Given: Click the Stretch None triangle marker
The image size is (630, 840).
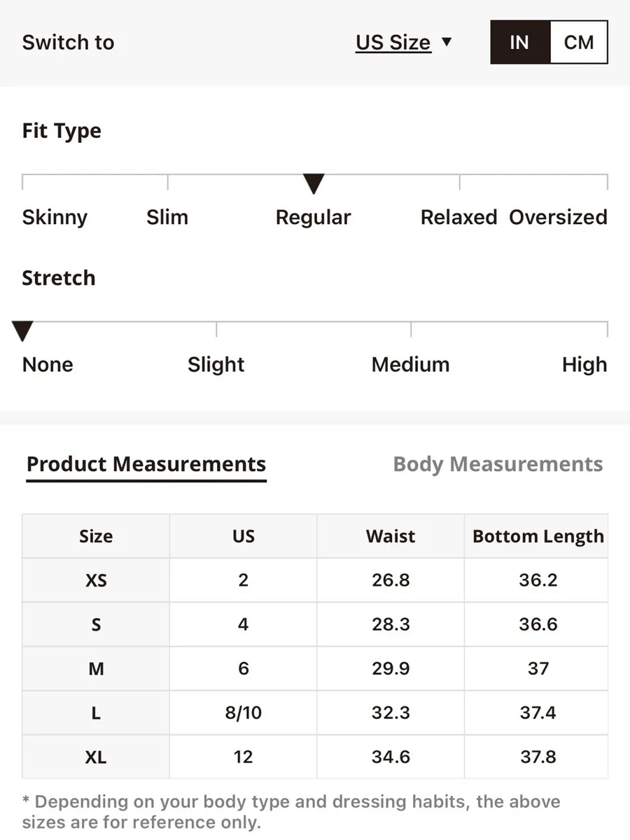Looking at the screenshot, I should pyautogui.click(x=23, y=331).
